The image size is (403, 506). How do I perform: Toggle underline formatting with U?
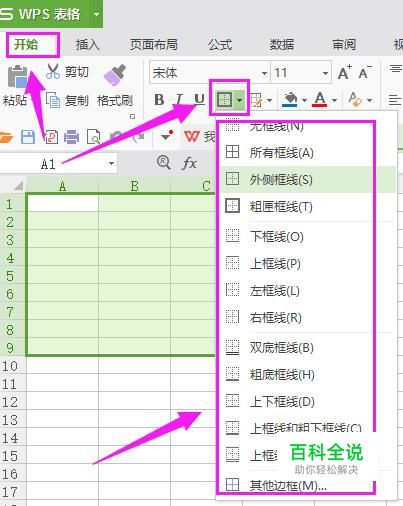point(199,99)
